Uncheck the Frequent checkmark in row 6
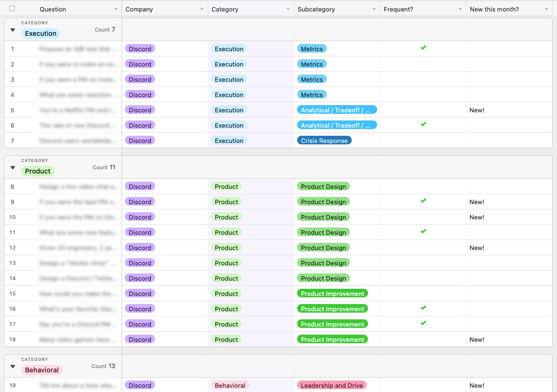557x392 pixels. [x=423, y=124]
